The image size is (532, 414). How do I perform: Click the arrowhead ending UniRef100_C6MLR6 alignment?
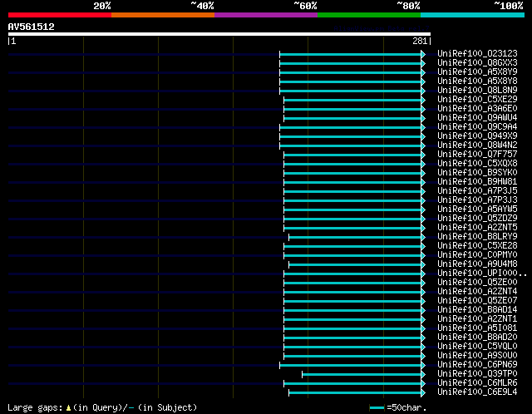tap(423, 384)
